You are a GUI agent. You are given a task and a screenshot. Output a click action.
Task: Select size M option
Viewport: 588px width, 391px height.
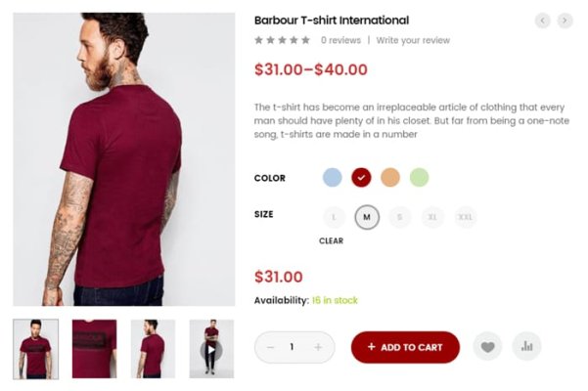(x=366, y=217)
